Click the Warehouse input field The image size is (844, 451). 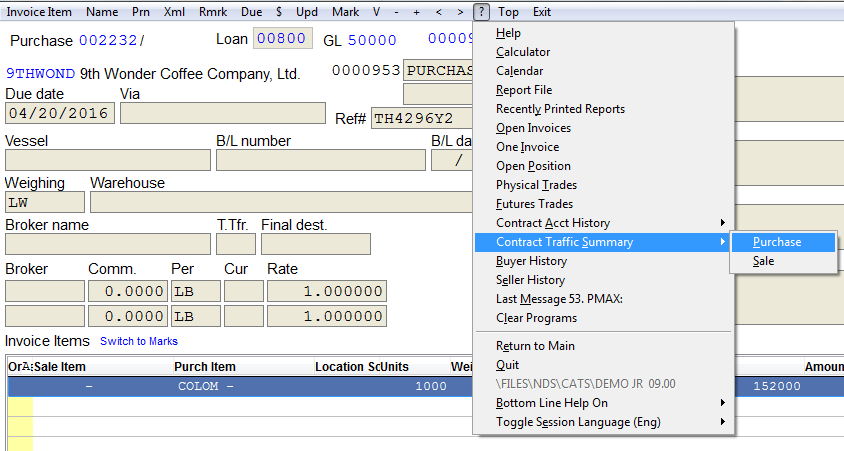281,202
